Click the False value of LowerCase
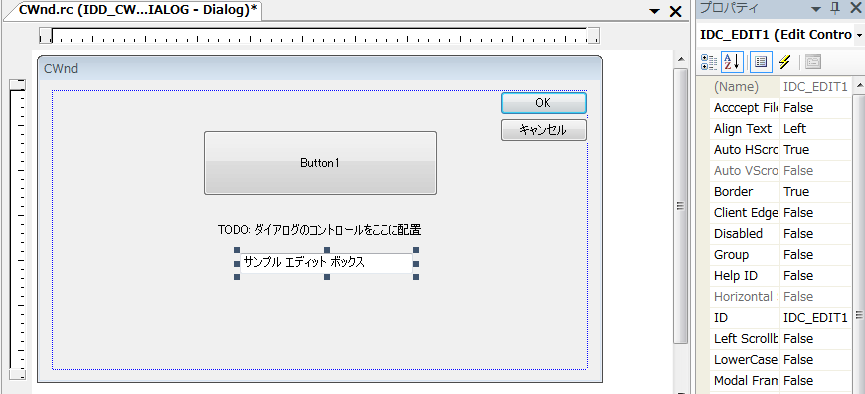The width and height of the screenshot is (865, 394). tap(798, 359)
